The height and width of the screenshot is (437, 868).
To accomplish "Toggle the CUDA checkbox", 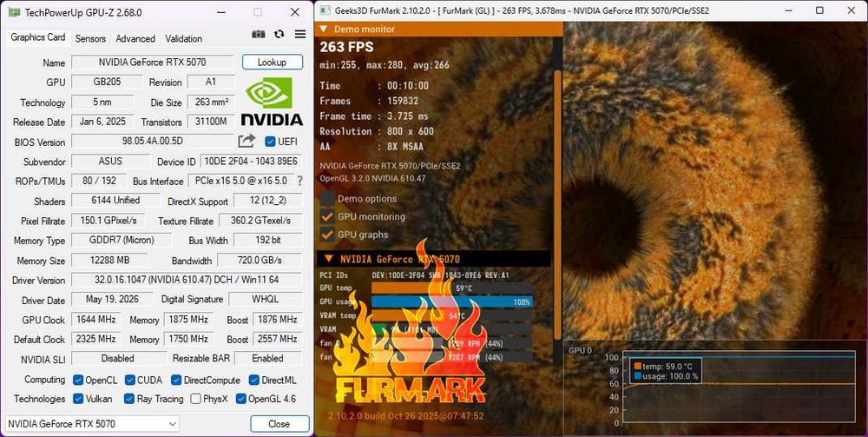I will 129,380.
